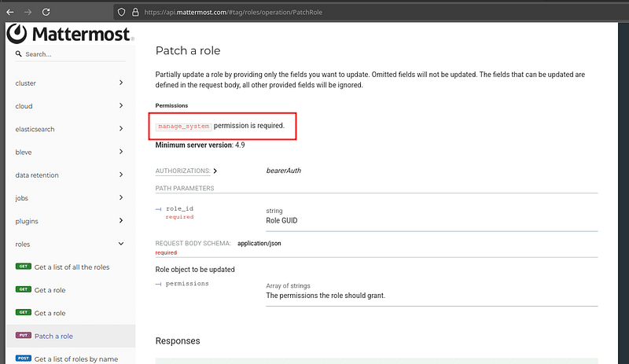Open the cluster sidebar category
The width and height of the screenshot is (629, 364).
coord(26,83)
